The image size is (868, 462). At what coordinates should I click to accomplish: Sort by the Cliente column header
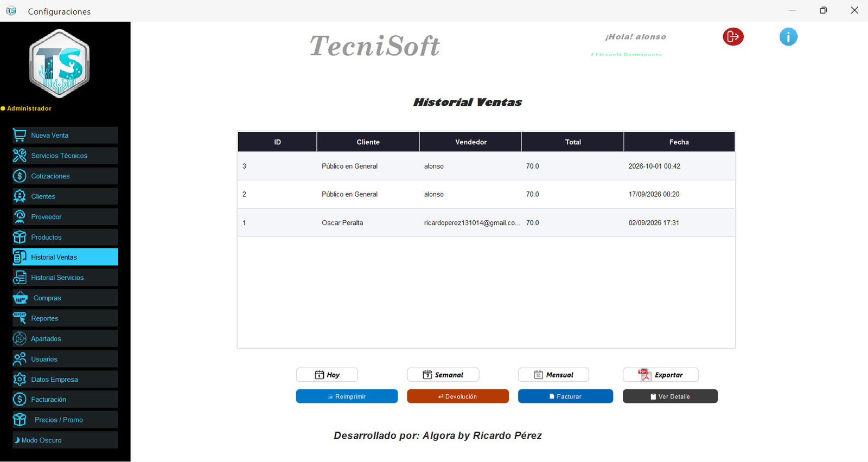368,142
